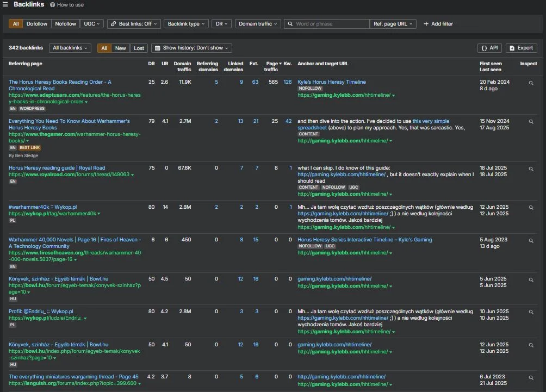This screenshot has height=392, width=546.
Task: Open the Best links: Off dropdown
Action: point(134,24)
